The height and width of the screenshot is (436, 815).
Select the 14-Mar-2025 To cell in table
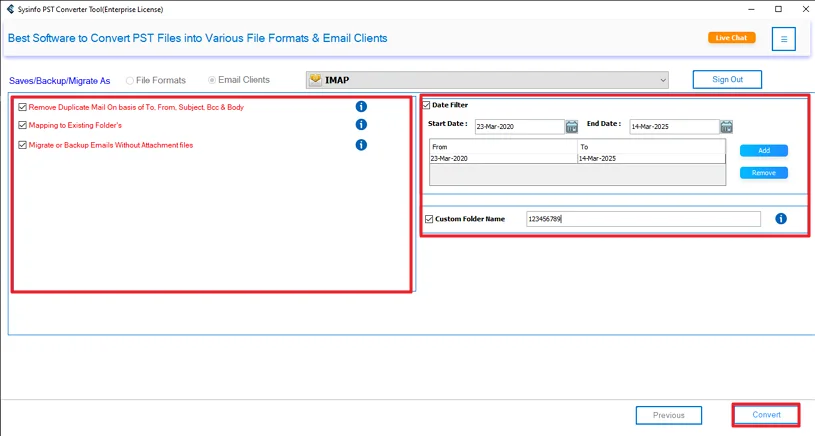(x=651, y=158)
